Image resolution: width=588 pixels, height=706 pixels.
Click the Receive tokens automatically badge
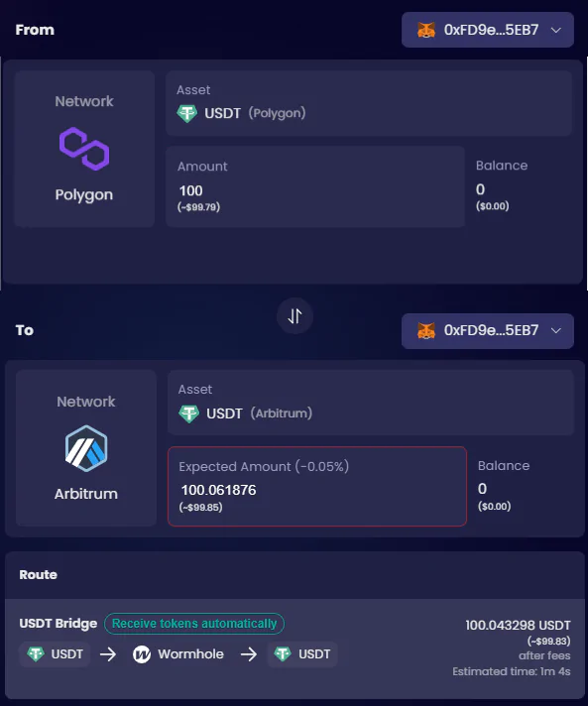[x=194, y=624]
